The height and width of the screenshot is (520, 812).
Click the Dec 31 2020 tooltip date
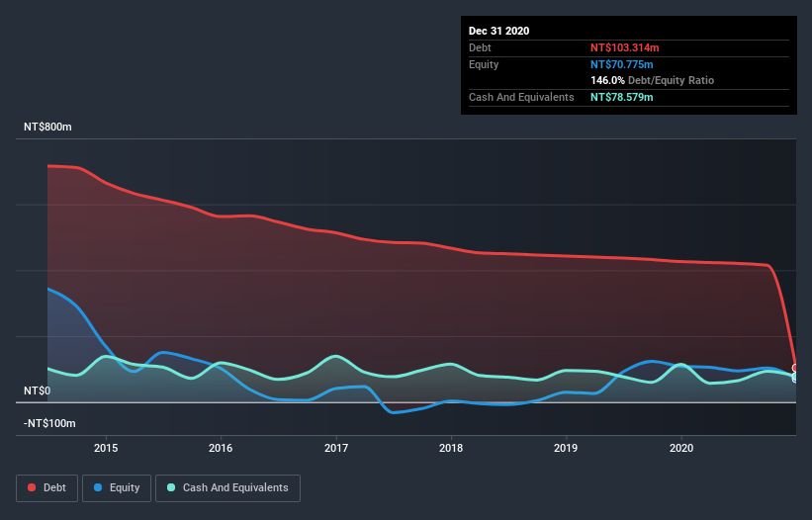coord(498,31)
